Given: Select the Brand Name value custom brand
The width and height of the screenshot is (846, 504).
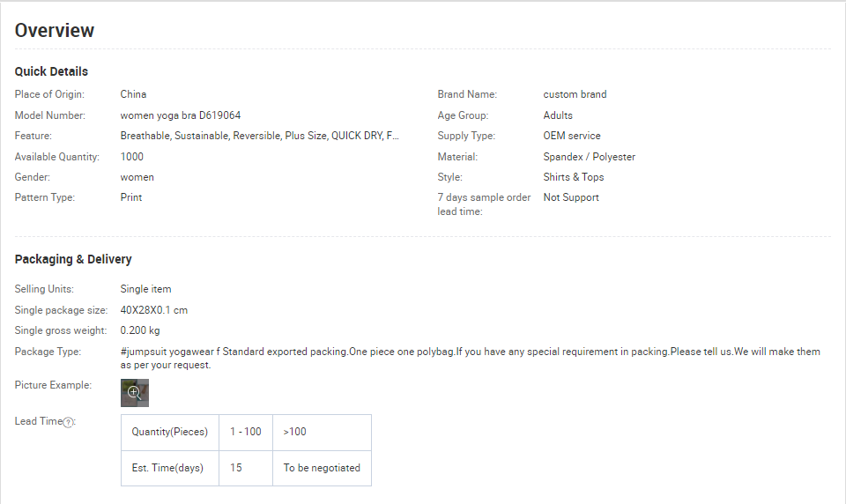Looking at the screenshot, I should pos(575,94).
